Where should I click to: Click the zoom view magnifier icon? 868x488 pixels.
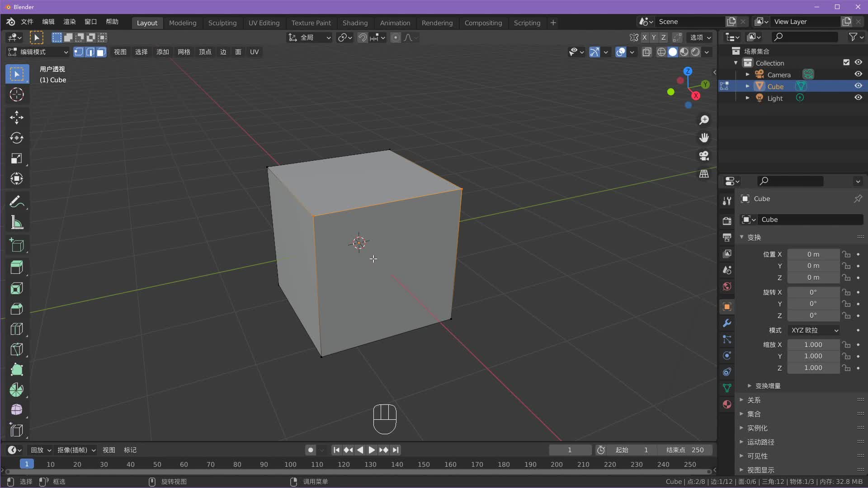pyautogui.click(x=704, y=120)
